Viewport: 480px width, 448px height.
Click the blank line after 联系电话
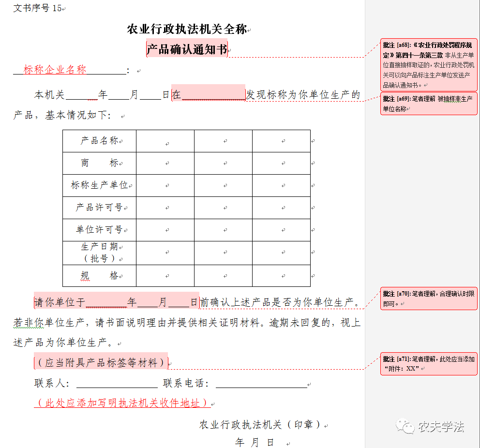coord(261,384)
